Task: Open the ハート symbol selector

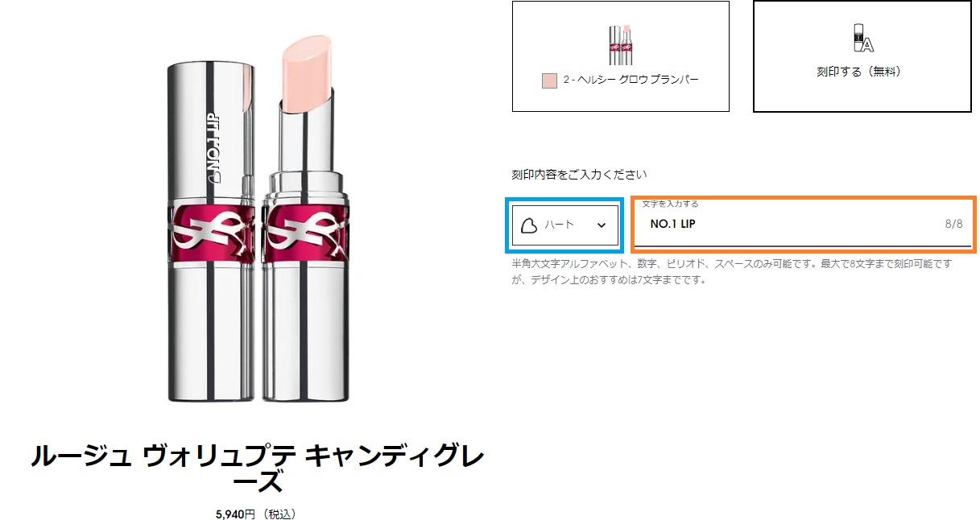Action: coord(565,225)
